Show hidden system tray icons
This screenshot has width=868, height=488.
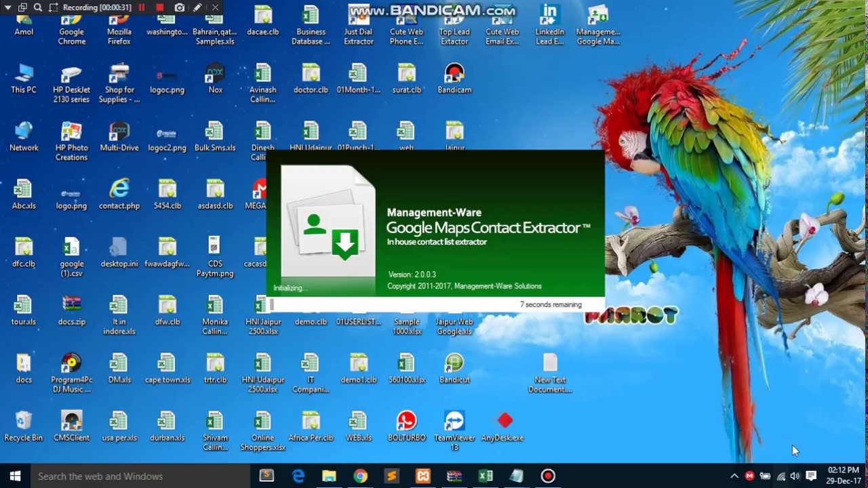pos(734,476)
